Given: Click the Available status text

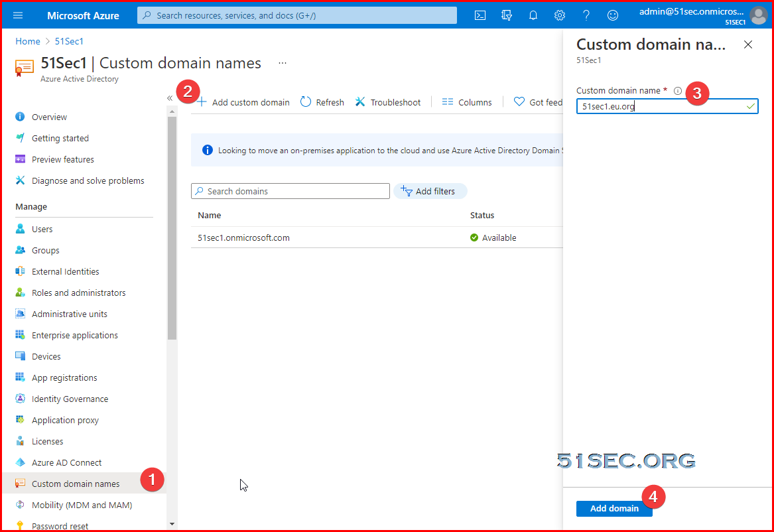Looking at the screenshot, I should point(499,237).
